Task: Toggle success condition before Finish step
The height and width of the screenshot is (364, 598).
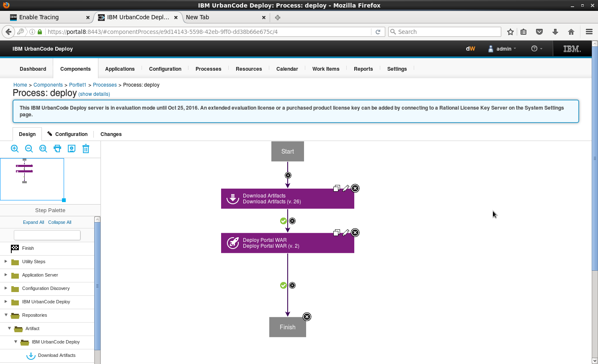Action: pyautogui.click(x=284, y=285)
